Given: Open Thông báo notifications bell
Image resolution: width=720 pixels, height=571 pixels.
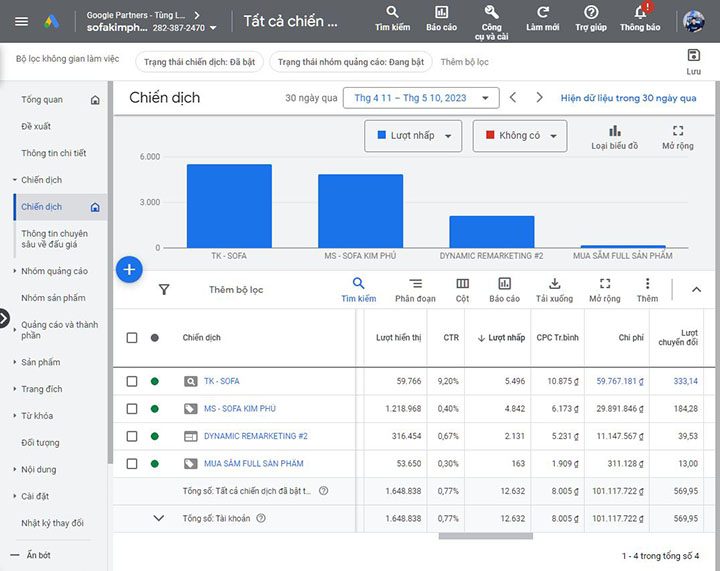Looking at the screenshot, I should [x=640, y=19].
